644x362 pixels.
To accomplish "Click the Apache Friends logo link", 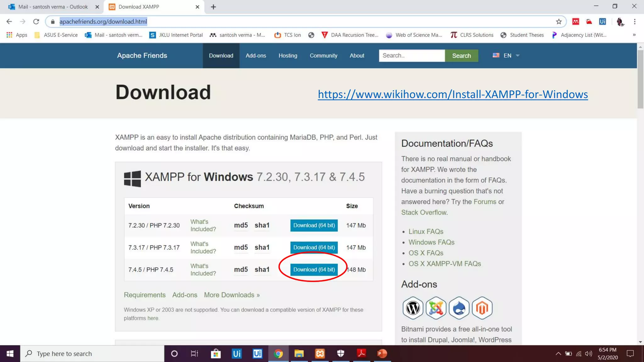I will point(142,56).
